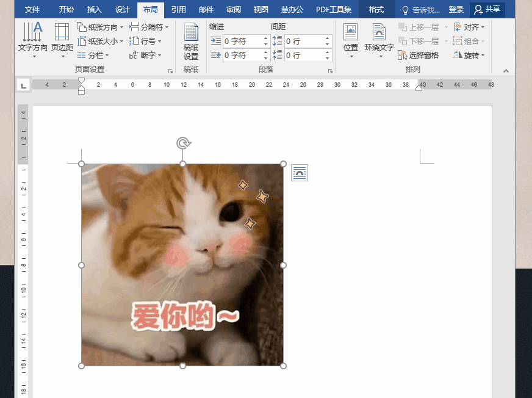
Task: Increase left indent with up stepper
Action: 265,38
